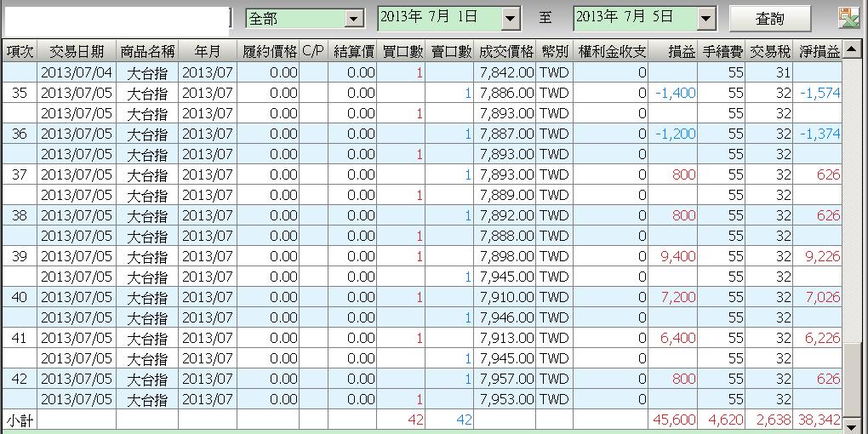Click the 手續費 column header
This screenshot has height=434, width=868.
click(722, 51)
